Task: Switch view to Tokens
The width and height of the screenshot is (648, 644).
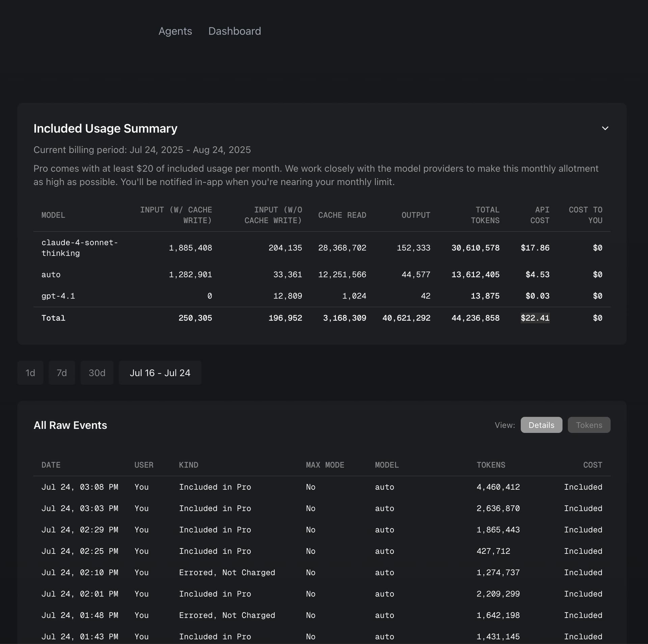Action: click(x=589, y=425)
